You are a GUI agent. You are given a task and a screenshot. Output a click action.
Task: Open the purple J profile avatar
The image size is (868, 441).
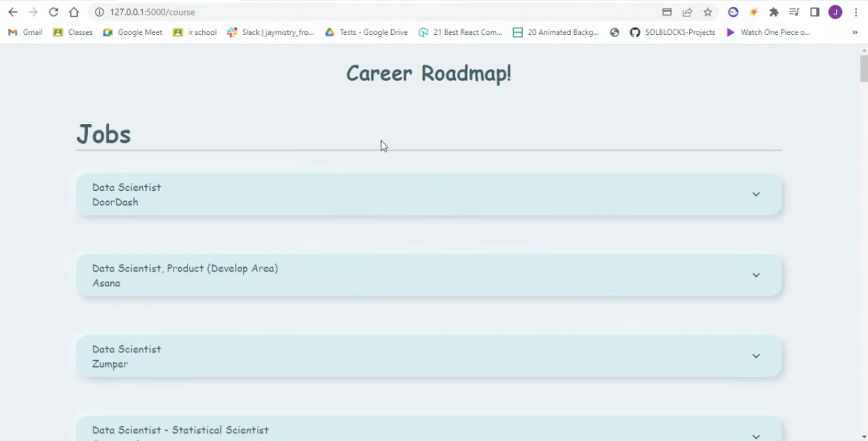click(835, 12)
